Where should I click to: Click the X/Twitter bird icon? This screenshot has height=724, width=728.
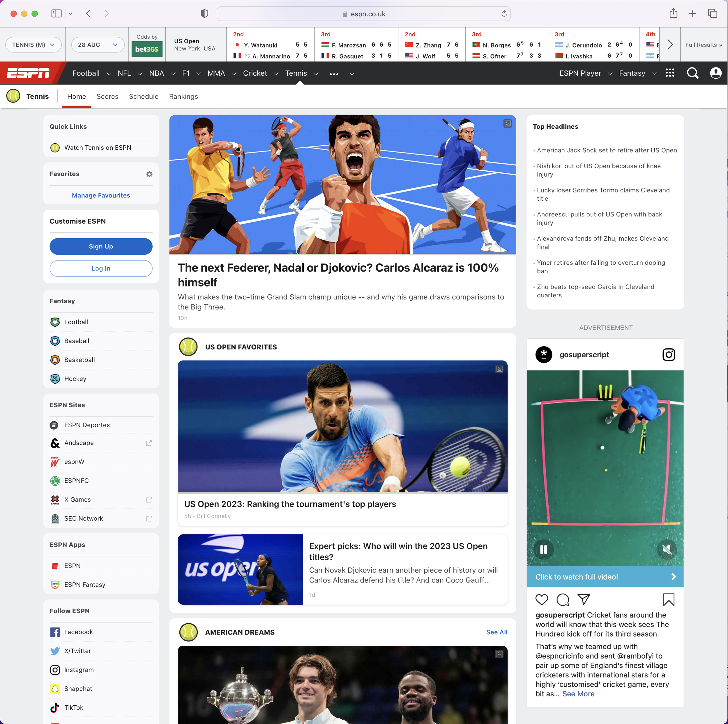click(x=55, y=651)
